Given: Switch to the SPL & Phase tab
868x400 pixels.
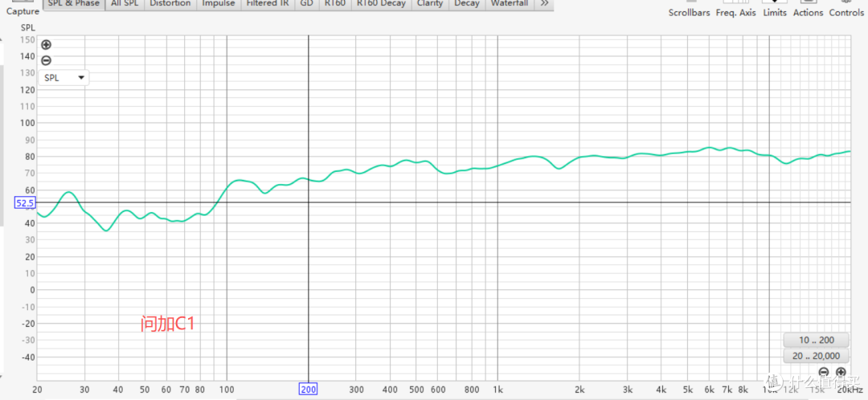Looking at the screenshot, I should click(x=74, y=4).
